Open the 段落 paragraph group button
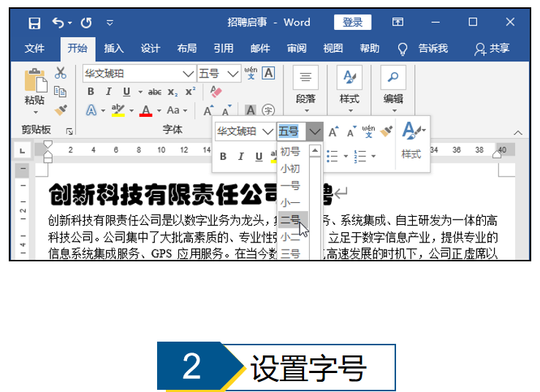 click(x=306, y=89)
